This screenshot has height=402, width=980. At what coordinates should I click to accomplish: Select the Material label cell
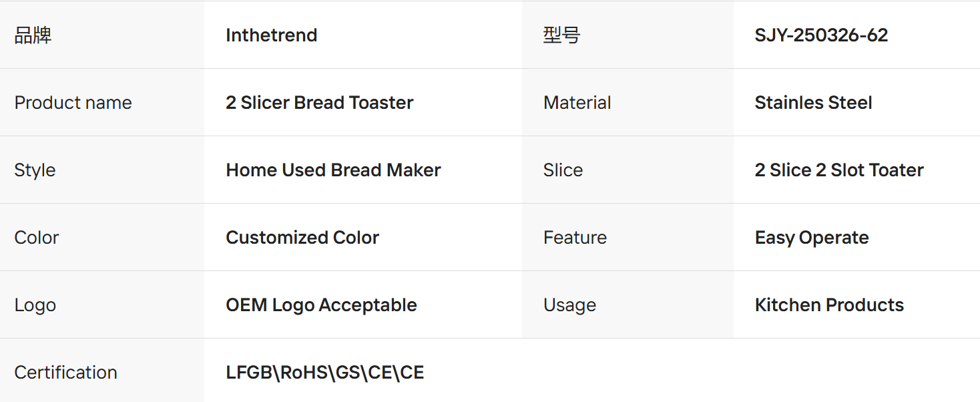coord(577,103)
